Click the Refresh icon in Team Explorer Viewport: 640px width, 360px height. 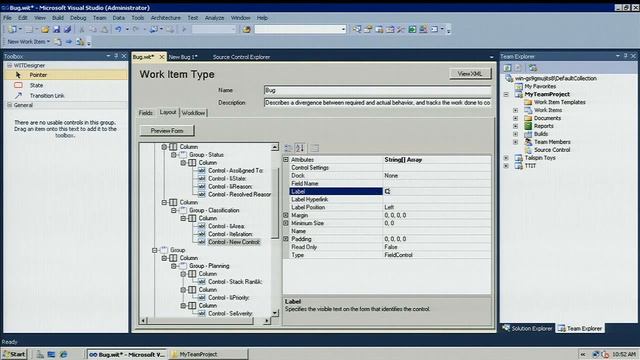pyautogui.click(x=507, y=68)
